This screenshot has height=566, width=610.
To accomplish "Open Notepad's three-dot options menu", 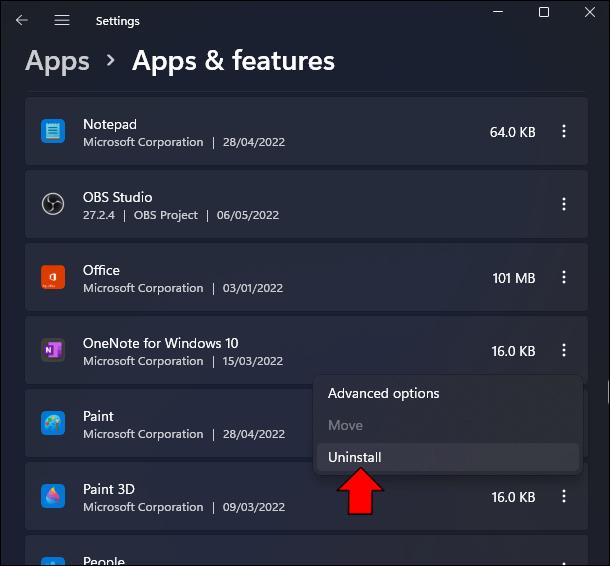I will point(564,131).
